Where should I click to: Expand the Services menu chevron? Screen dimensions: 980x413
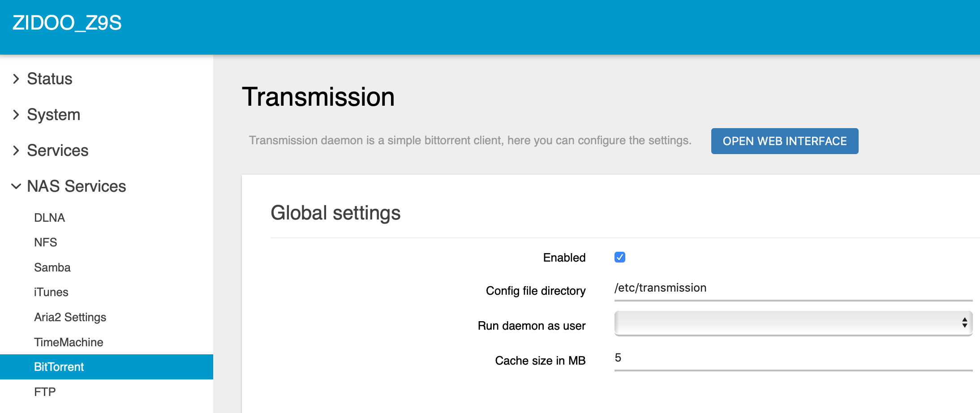pyautogui.click(x=16, y=151)
